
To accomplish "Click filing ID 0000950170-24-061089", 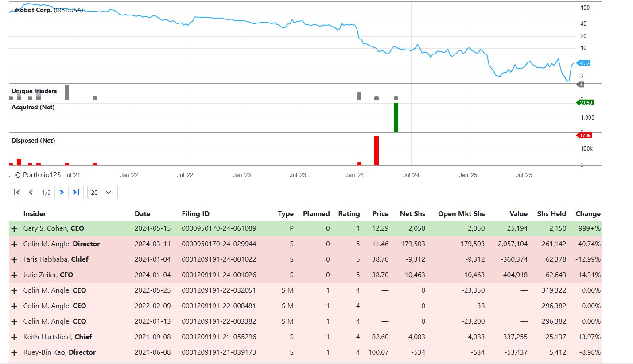I will 219,229.
